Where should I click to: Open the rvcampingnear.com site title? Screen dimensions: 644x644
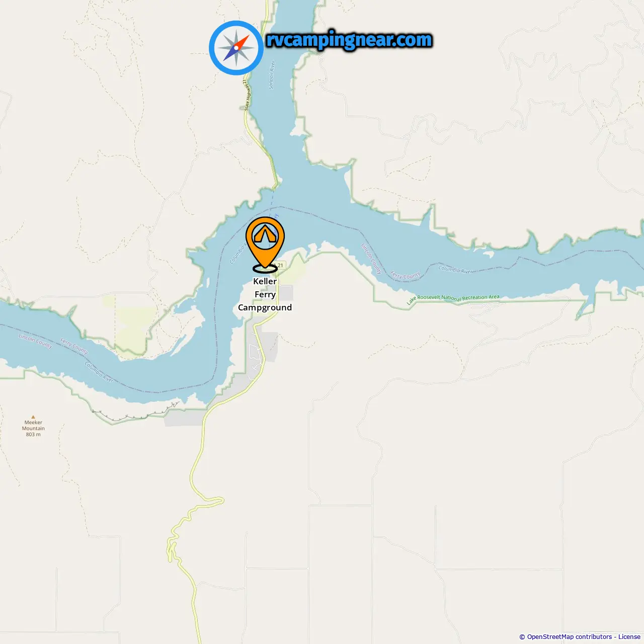coord(349,40)
